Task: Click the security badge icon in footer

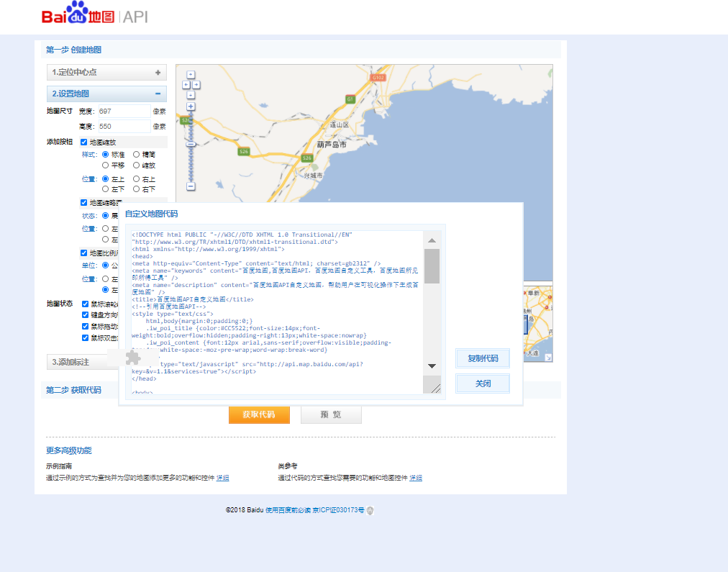Action: [370, 510]
